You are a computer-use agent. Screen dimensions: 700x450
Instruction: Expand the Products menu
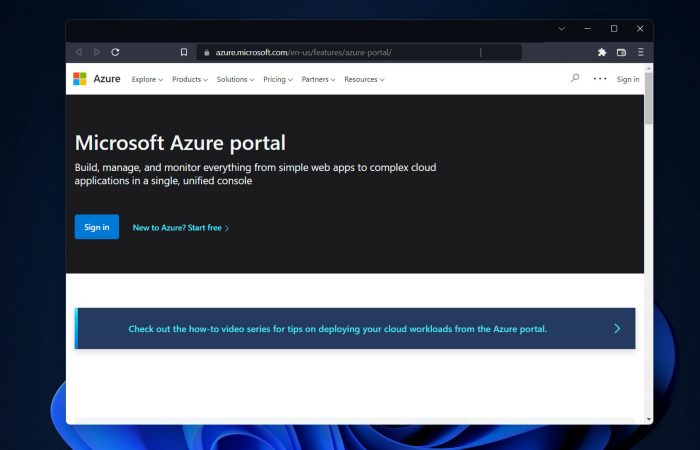(190, 79)
